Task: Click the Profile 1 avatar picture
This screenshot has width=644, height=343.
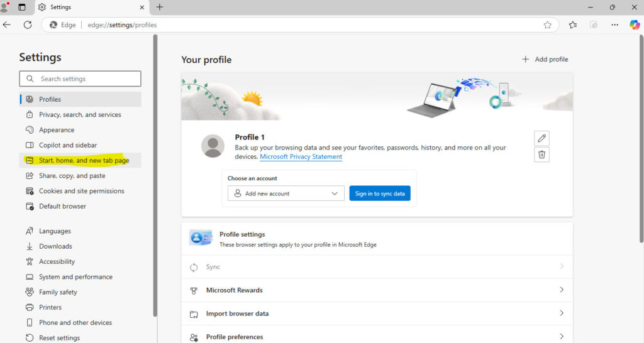Action: (213, 146)
